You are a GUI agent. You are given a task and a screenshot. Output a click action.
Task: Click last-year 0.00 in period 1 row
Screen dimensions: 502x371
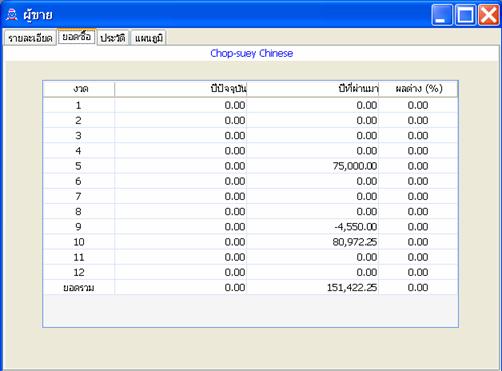click(x=367, y=105)
